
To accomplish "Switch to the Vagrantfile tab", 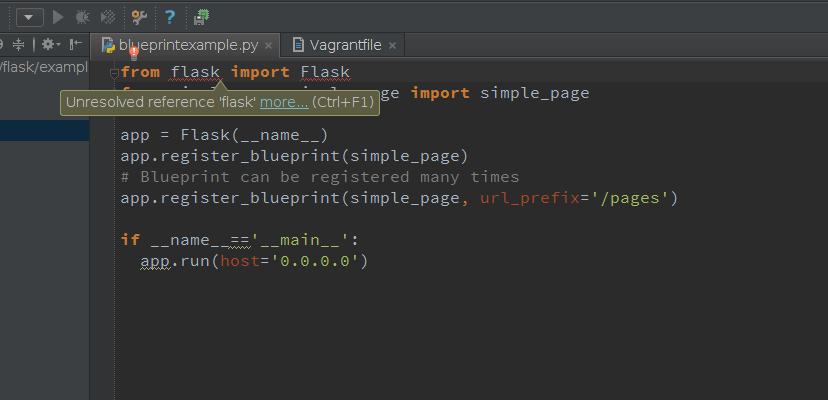I will click(x=345, y=45).
